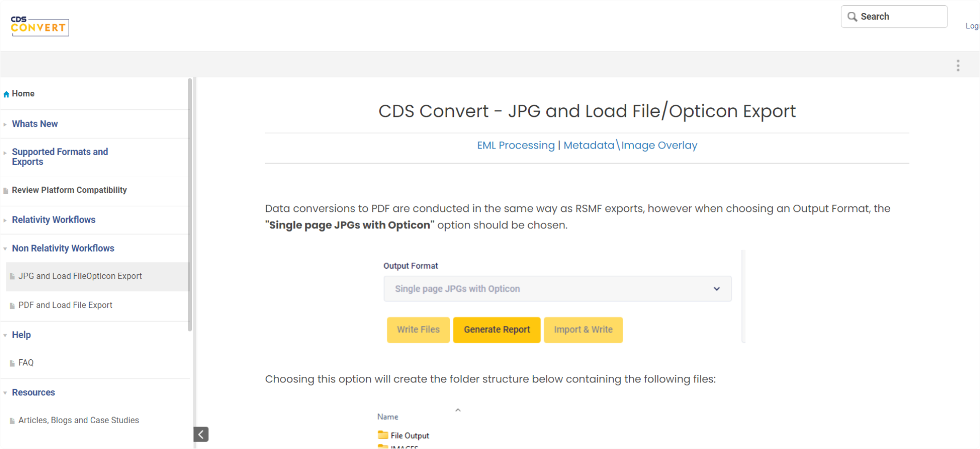
Task: Open Articles, Blogs and Case Studies
Action: pos(79,421)
